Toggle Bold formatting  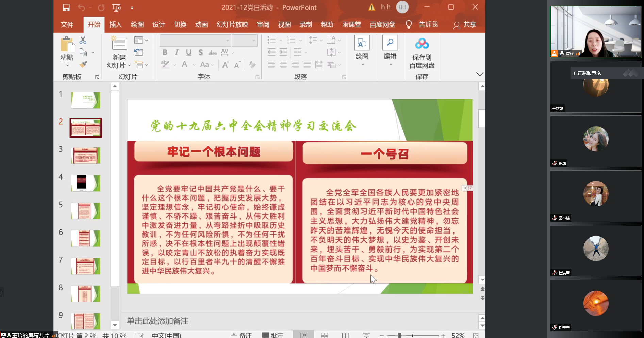coord(165,52)
